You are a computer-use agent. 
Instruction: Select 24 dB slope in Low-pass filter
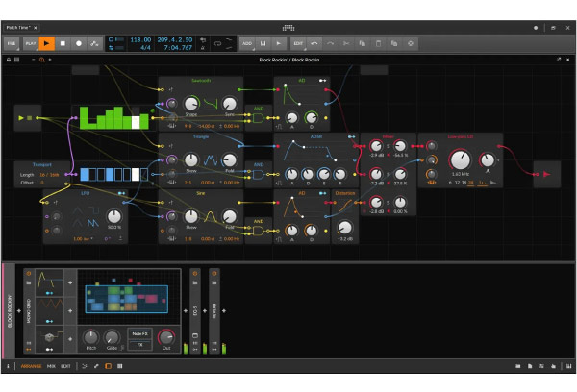(x=470, y=183)
